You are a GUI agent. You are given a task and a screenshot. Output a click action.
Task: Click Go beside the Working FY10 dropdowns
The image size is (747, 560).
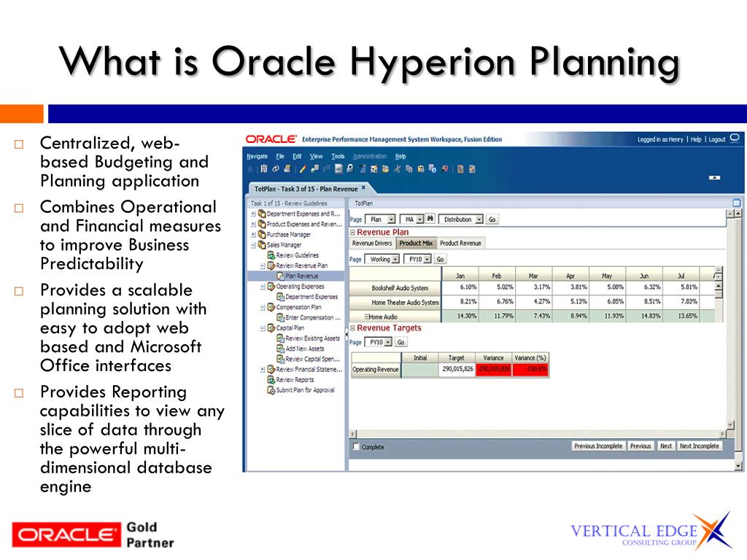(x=440, y=259)
